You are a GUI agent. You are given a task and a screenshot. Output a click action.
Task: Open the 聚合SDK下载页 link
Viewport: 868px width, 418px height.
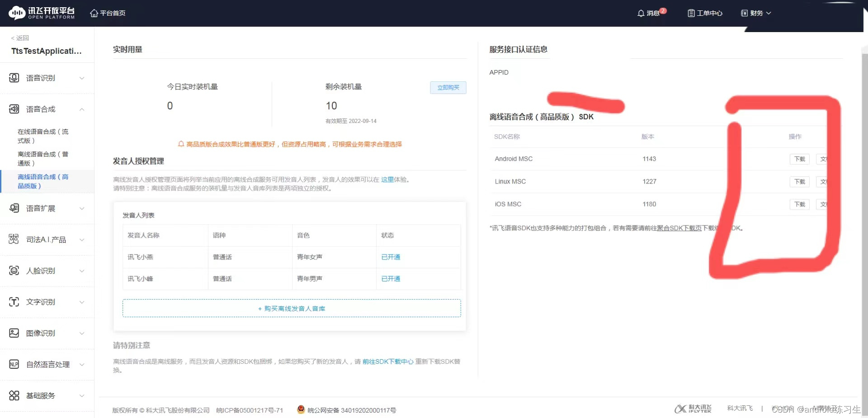679,228
